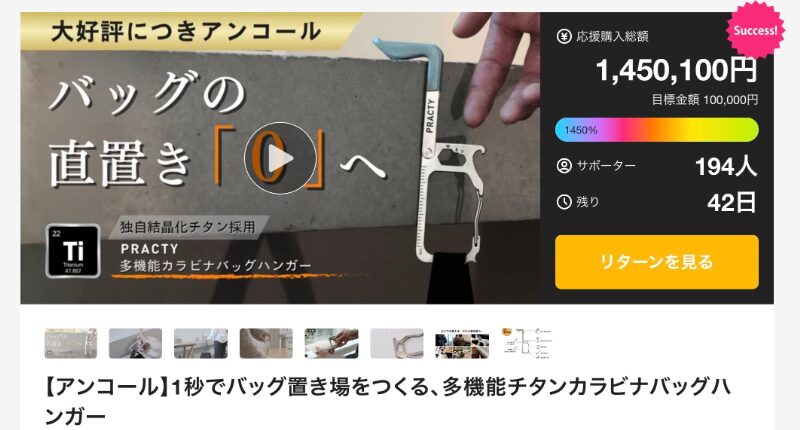Click the clock icon next to 残り
Screen dimensions: 800x430
564,202
